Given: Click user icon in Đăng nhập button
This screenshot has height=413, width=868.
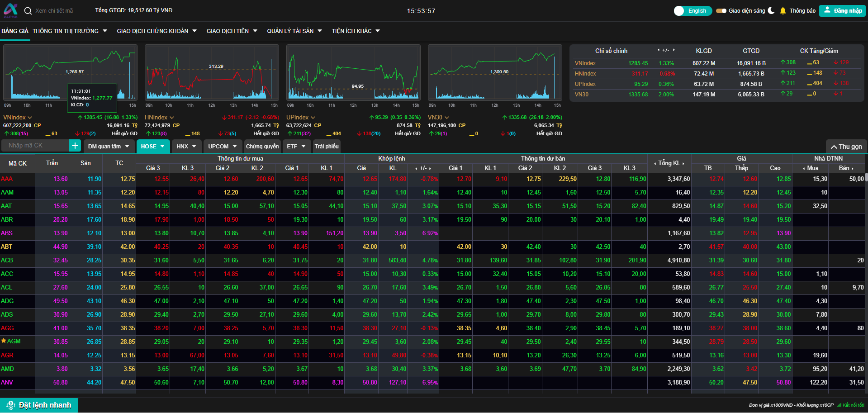Looking at the screenshot, I should pos(827,10).
